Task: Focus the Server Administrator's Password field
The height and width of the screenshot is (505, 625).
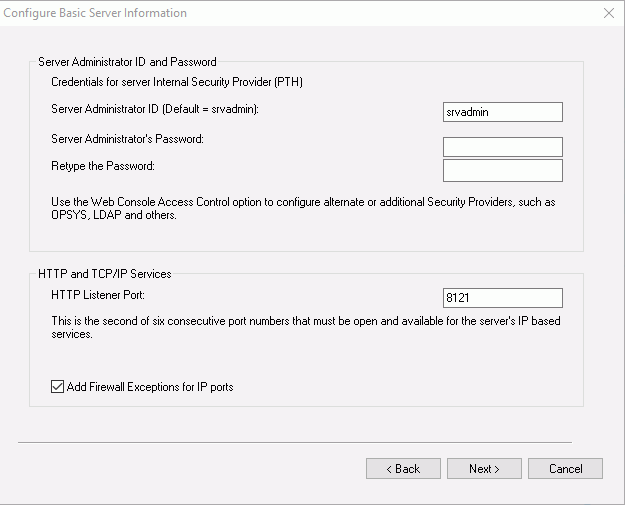Action: (x=503, y=147)
